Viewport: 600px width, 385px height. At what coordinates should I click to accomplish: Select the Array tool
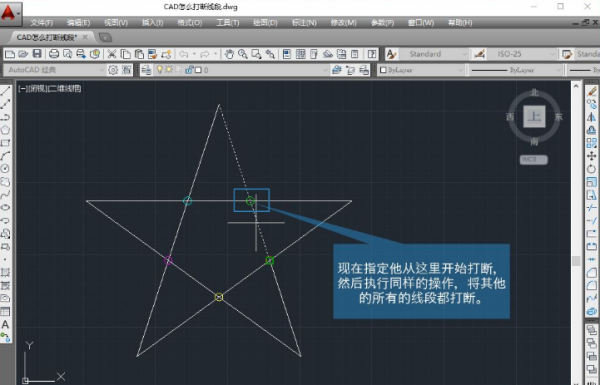(592, 143)
